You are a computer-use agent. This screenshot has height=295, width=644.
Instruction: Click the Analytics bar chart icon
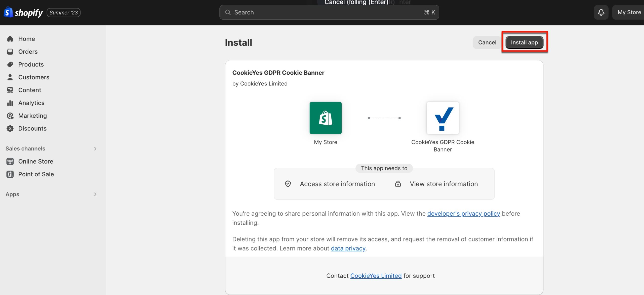pyautogui.click(x=10, y=103)
